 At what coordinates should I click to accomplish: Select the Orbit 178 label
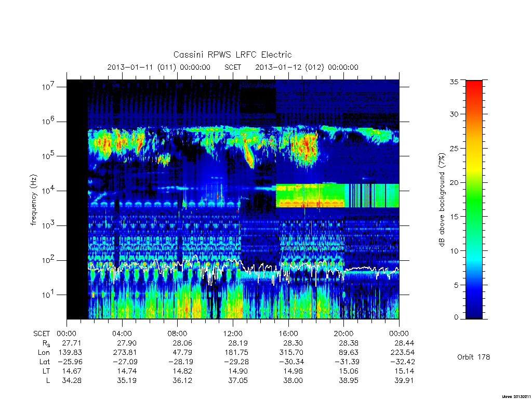point(473,357)
